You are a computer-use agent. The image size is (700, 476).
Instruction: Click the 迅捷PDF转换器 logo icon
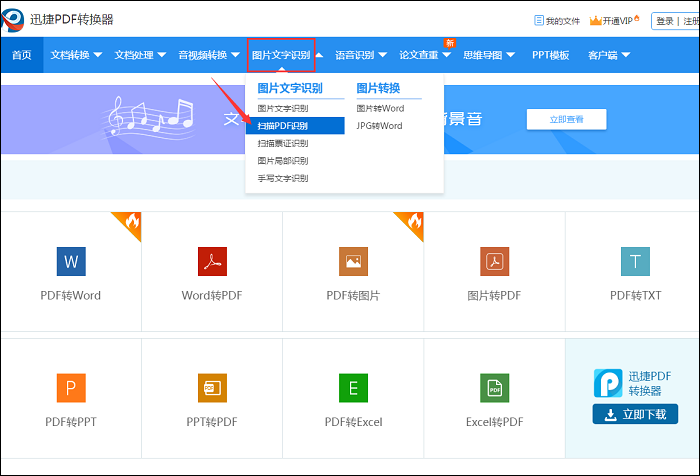(x=12, y=19)
